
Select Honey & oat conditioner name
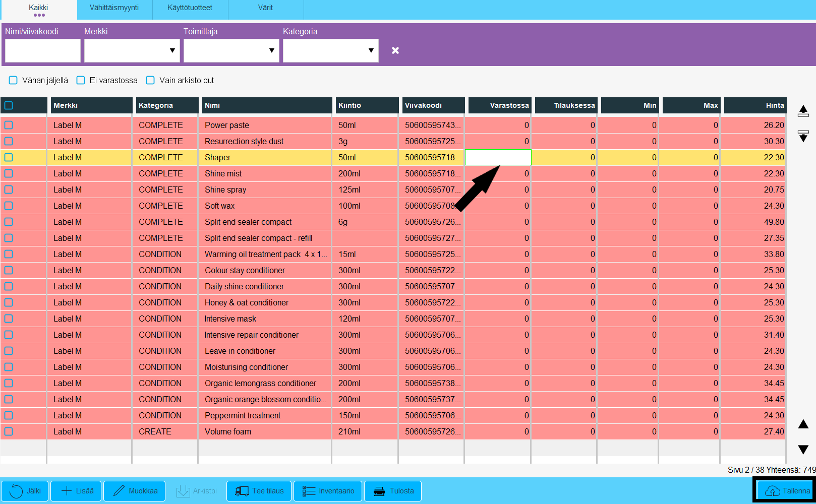247,302
